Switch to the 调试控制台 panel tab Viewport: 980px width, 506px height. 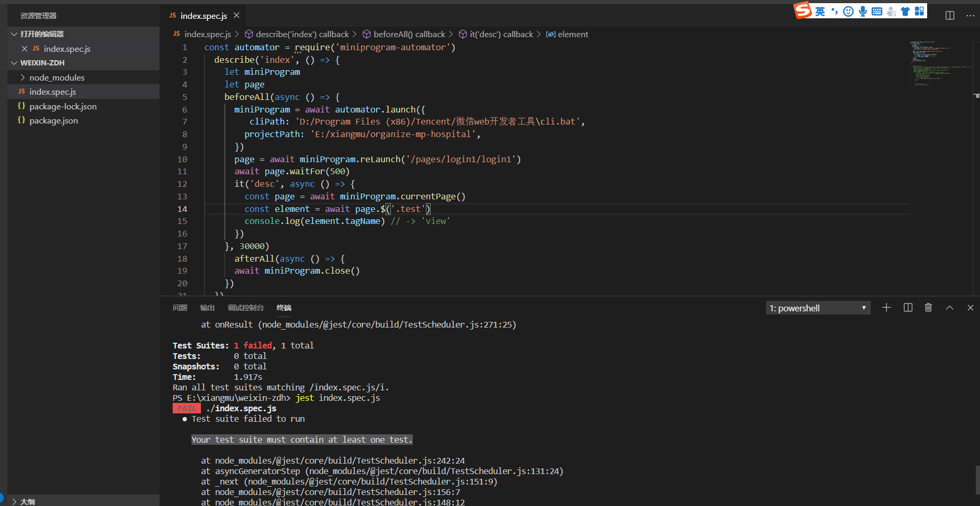245,308
